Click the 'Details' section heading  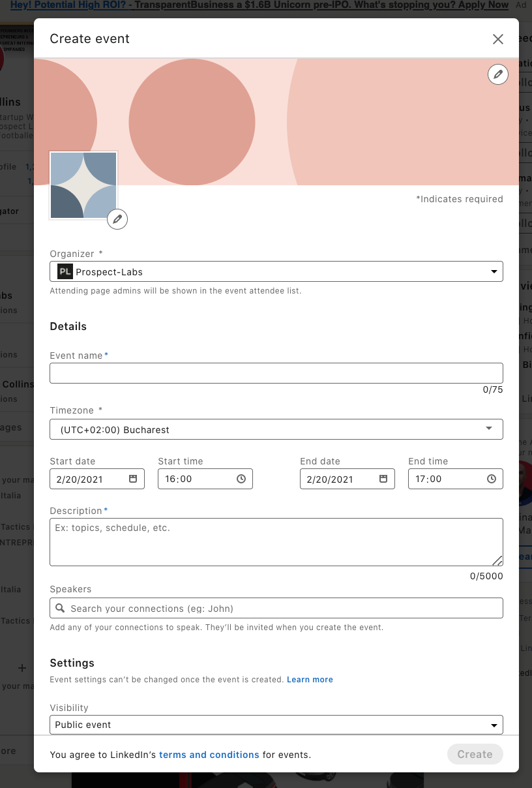(x=68, y=326)
